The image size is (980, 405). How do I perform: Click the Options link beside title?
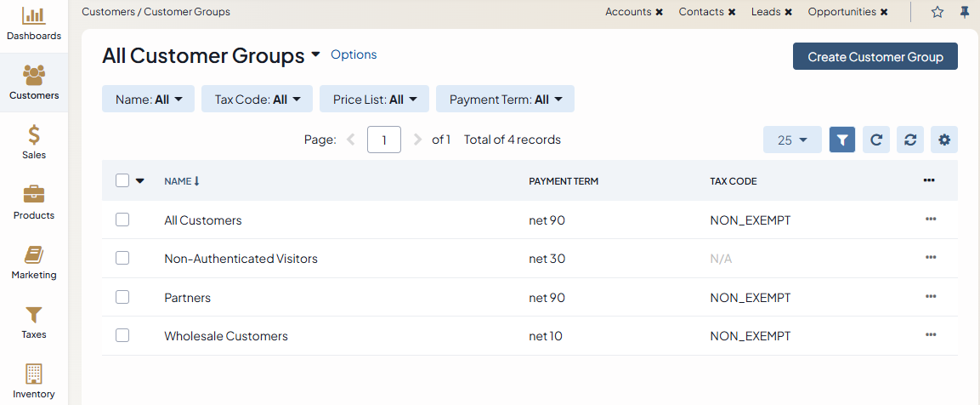354,54
